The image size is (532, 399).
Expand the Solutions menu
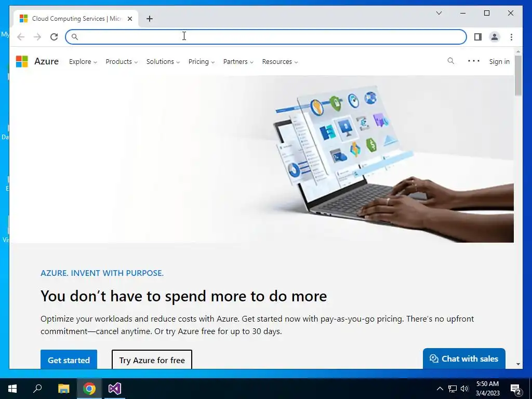tap(163, 62)
